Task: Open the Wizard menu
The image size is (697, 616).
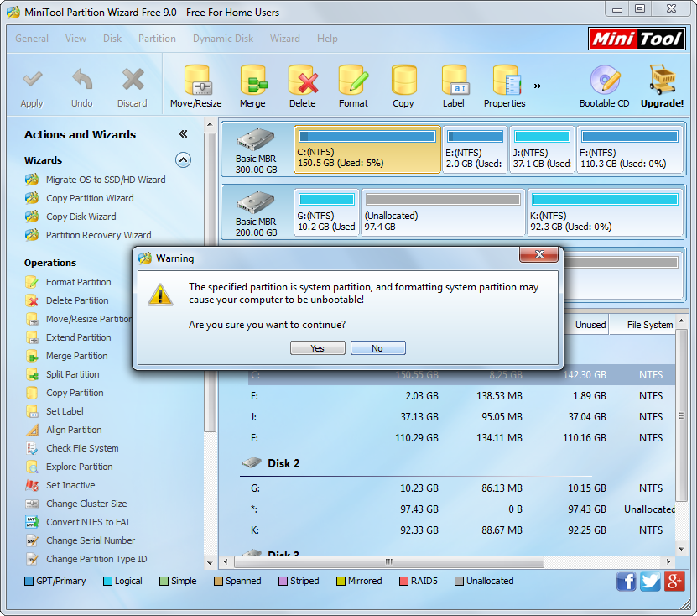Action: tap(285, 39)
